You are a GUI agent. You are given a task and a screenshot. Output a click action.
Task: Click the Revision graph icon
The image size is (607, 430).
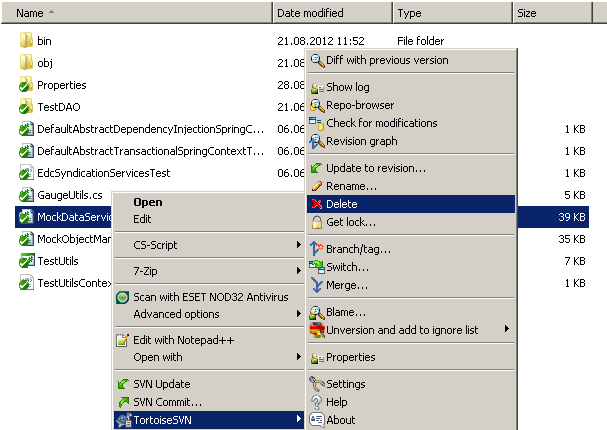pyautogui.click(x=317, y=141)
